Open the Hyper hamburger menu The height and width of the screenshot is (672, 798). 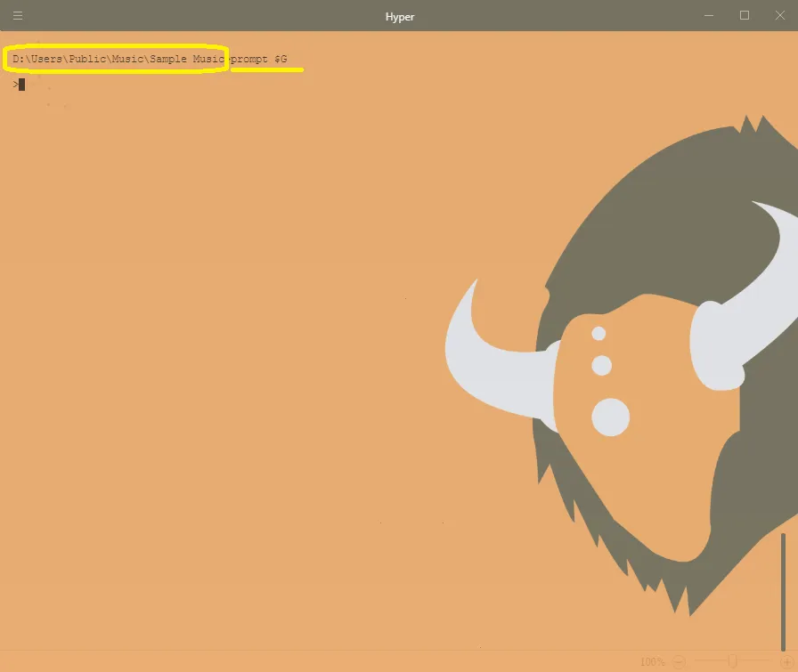18,16
